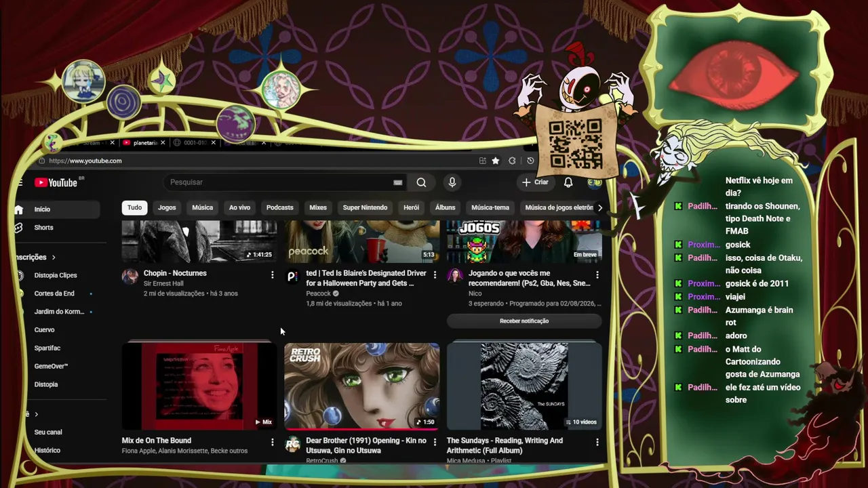Expand the Você section chevron
The image size is (868, 488).
coord(37,414)
